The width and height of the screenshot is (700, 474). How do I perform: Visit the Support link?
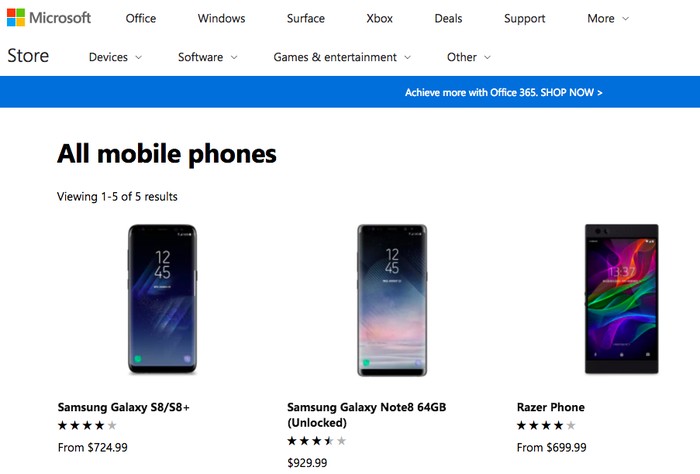pos(525,18)
